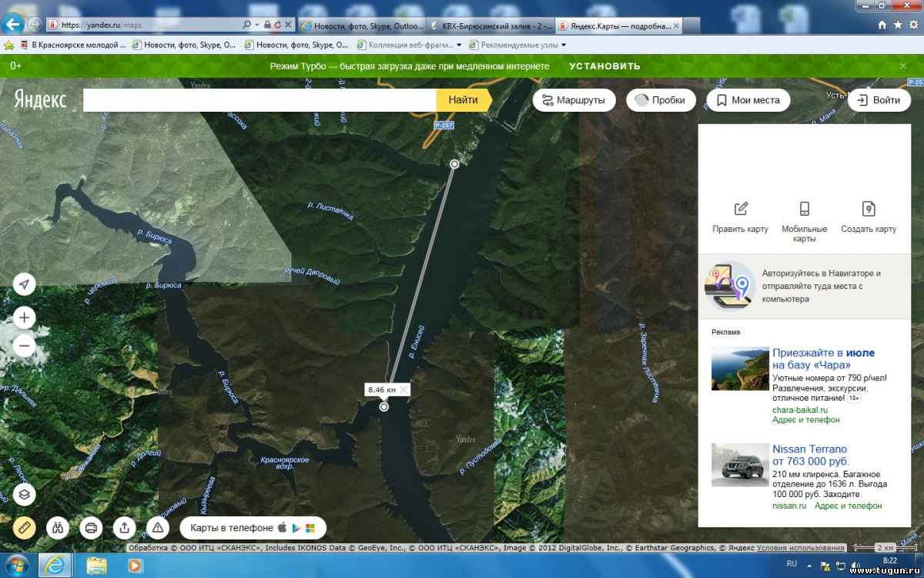924x578 pixels.
Task: Open Windows Start menu
Action: tap(17, 565)
